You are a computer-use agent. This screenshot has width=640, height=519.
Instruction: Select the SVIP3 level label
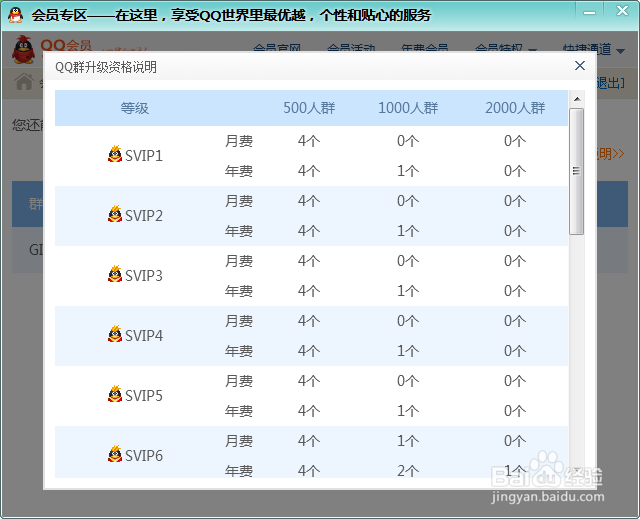(x=144, y=275)
